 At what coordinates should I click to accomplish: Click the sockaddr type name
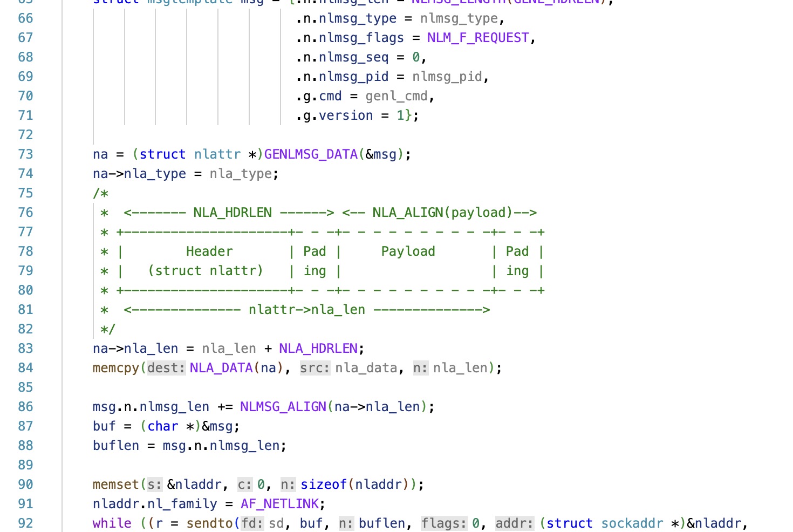pyautogui.click(x=632, y=523)
